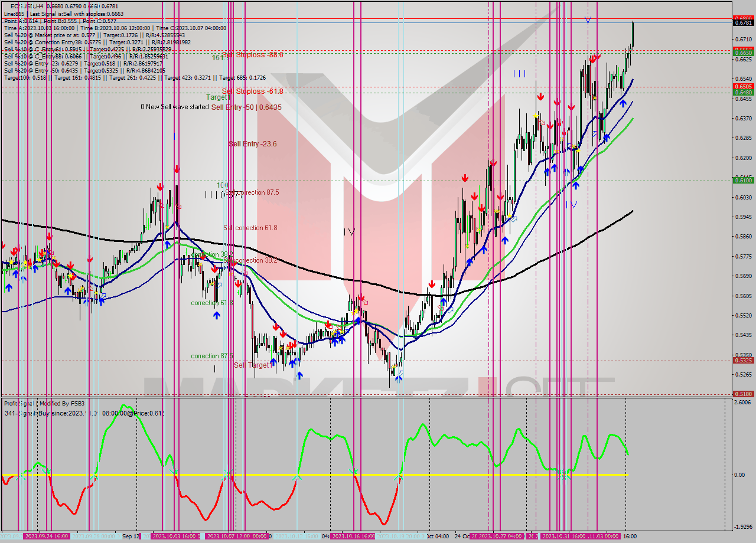Screen dimensions: 756x543
Task: Click the Time A:2023.10.03 16:00:00 info line
Action: coord(115,28)
